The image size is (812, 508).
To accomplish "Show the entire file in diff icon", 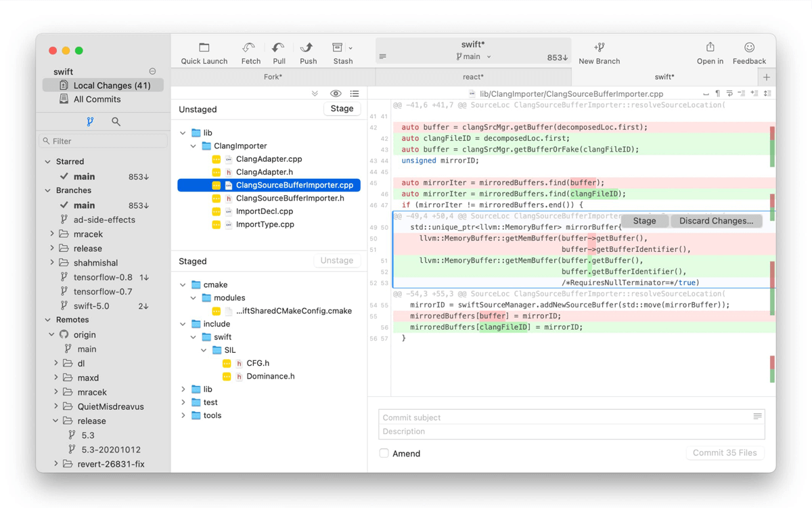I will (767, 93).
